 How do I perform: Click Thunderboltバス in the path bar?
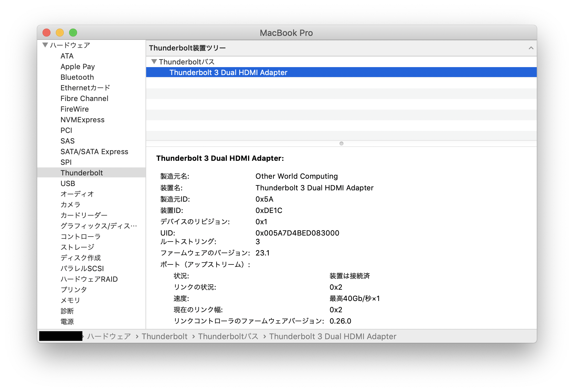(228, 337)
